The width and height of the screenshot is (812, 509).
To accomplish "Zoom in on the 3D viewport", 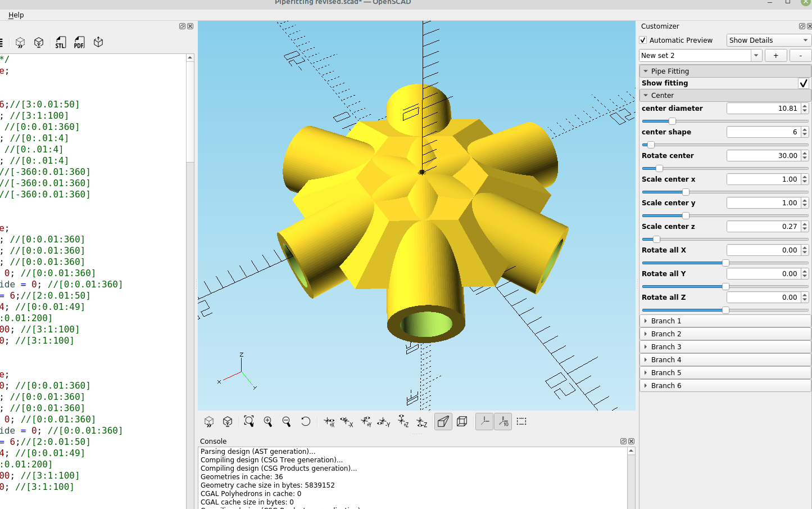I will 268,421.
